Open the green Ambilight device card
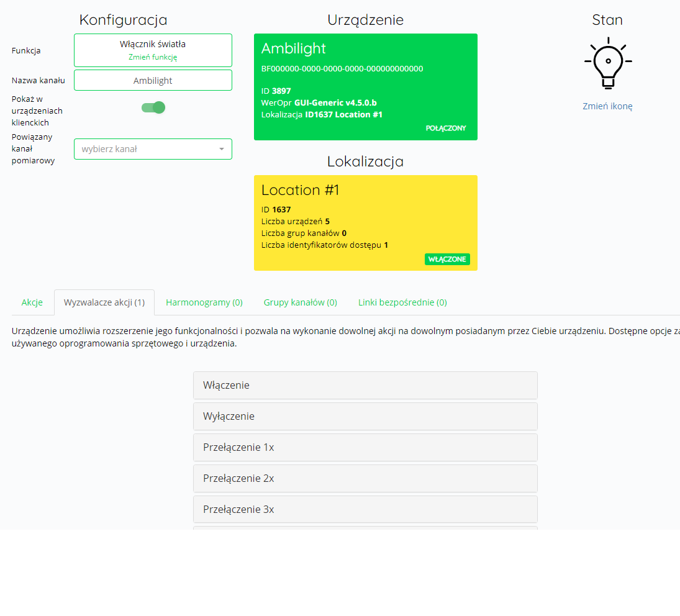This screenshot has width=680, height=616. (366, 87)
